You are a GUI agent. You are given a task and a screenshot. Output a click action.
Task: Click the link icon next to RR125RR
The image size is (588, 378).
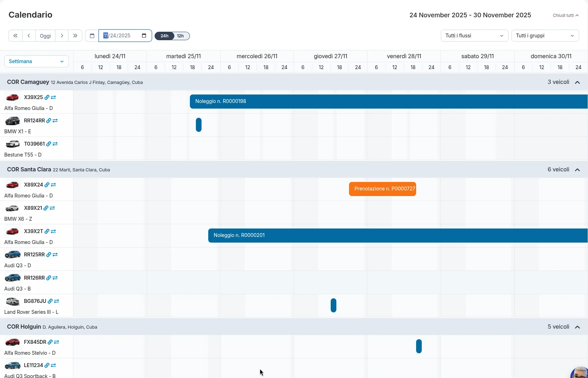[49, 255]
